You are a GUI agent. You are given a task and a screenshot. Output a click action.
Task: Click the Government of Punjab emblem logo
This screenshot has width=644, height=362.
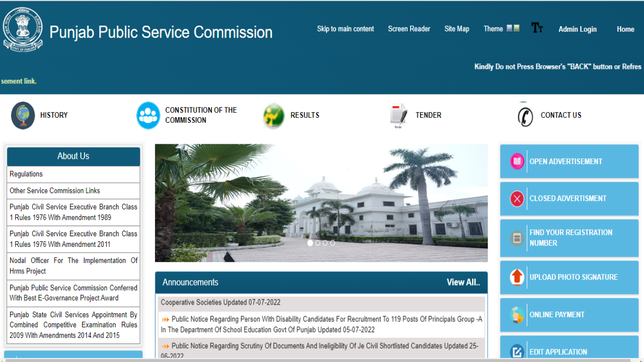(23, 29)
